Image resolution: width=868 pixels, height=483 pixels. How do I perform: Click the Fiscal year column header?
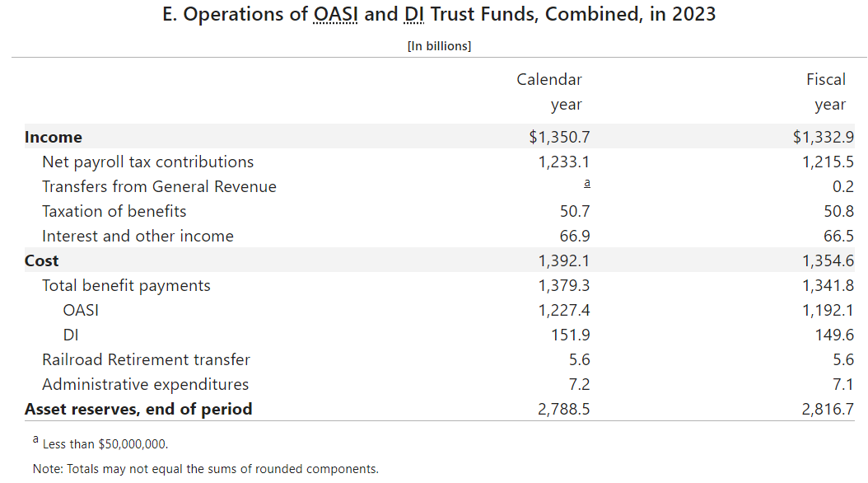coord(826,91)
